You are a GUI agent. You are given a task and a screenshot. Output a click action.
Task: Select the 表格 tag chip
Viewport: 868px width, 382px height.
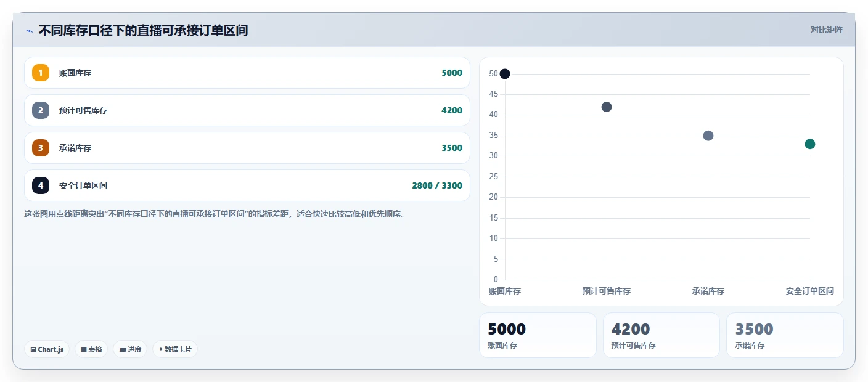pos(91,349)
